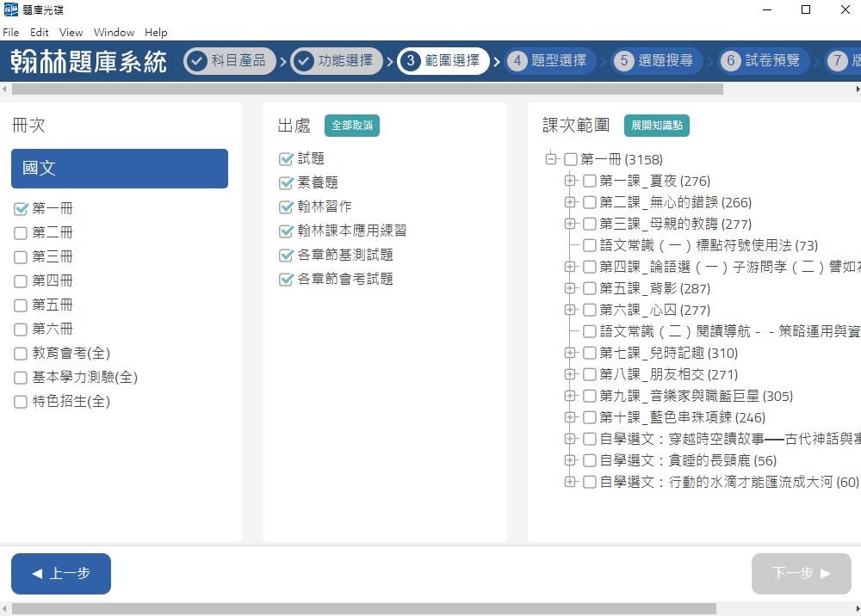Expand the 第三課_母親的教誨 node
Screen dimensions: 861x616
coord(570,223)
